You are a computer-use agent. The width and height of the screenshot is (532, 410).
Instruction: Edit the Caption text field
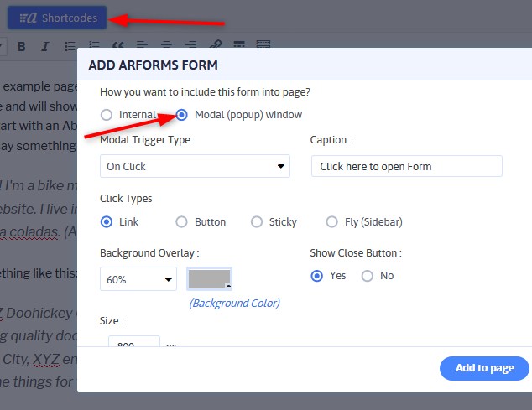tap(406, 166)
